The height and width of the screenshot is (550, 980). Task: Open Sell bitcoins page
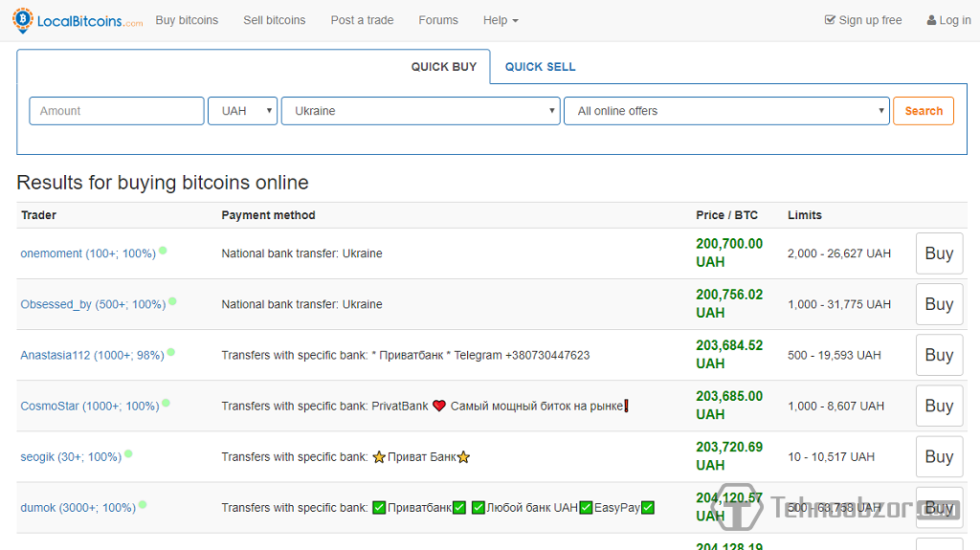click(x=275, y=20)
